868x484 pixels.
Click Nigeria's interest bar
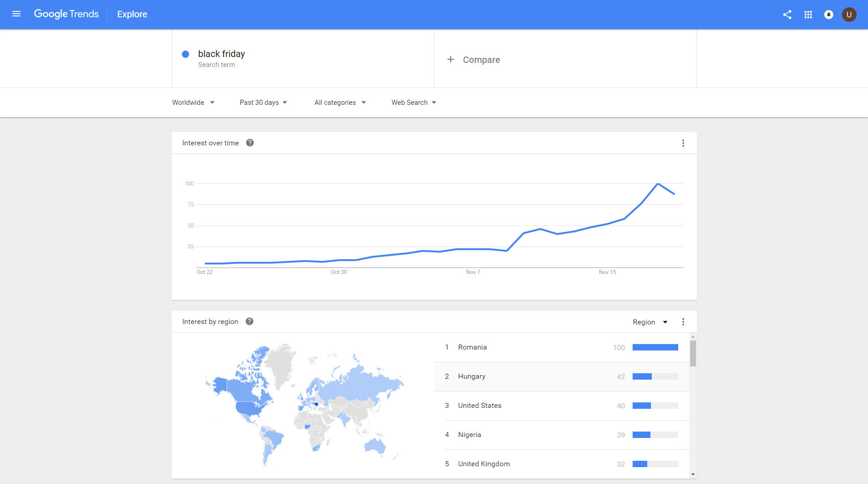[655, 435]
